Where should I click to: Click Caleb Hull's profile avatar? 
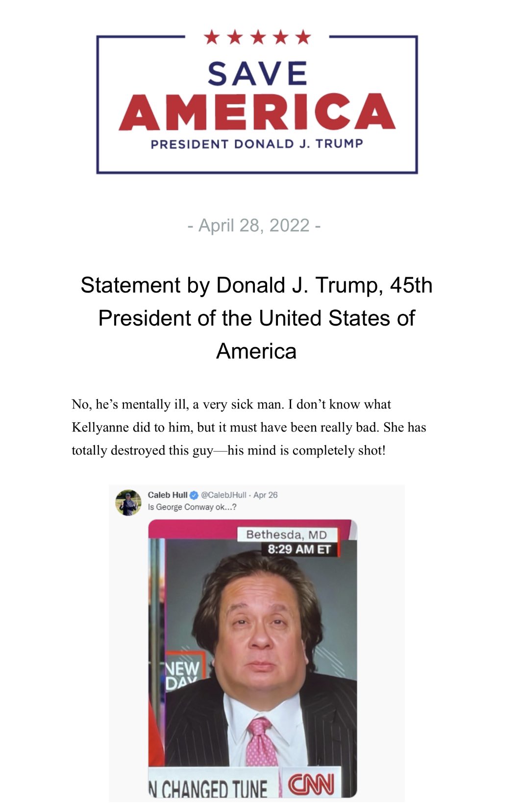point(128,503)
